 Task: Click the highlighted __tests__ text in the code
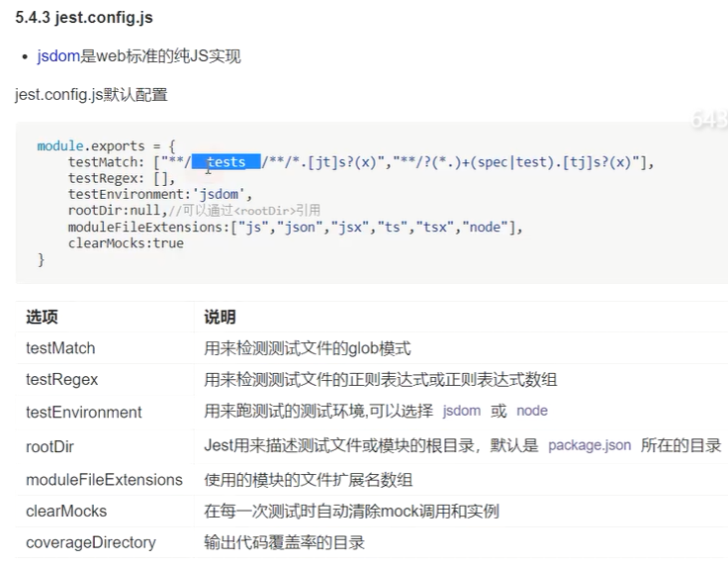tap(227, 162)
